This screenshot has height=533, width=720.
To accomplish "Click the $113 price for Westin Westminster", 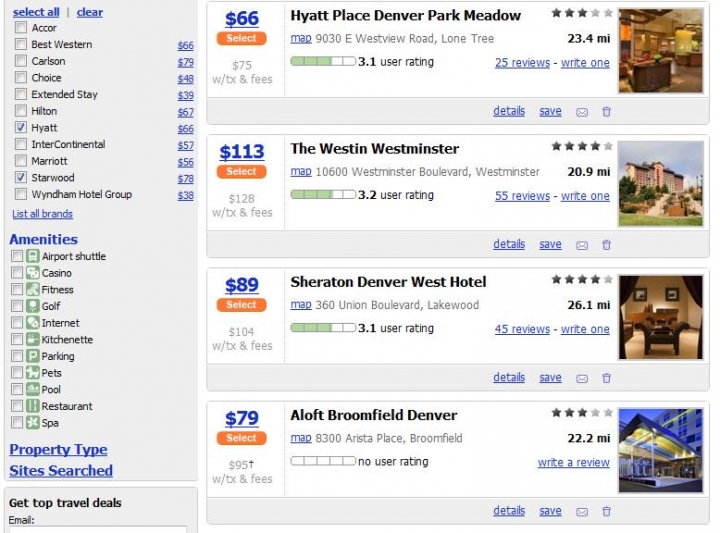I will 242,151.
